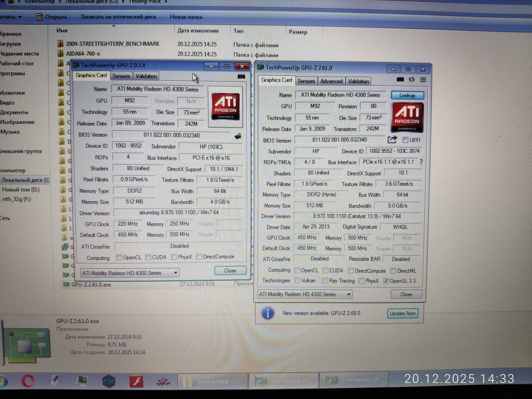Click the GPU-Z.2.61.0.exe file icon in the list
Viewport: 532px width, 399px height.
coord(66,284)
